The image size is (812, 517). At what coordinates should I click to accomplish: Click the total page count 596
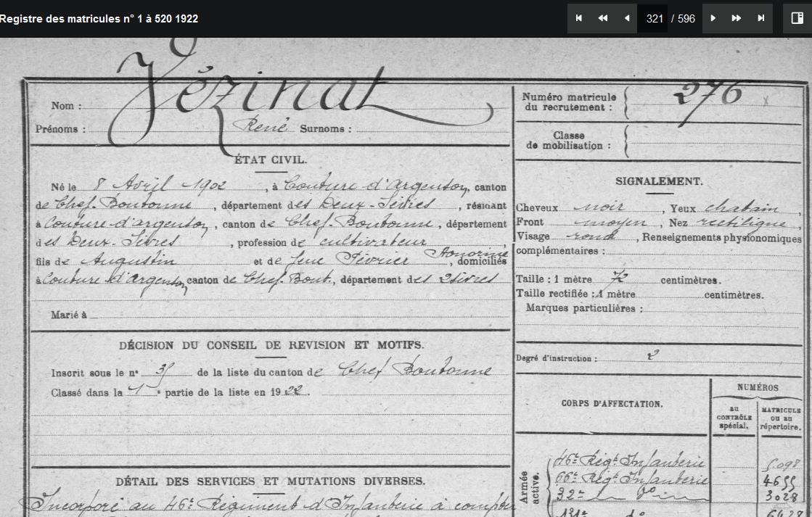[686, 19]
